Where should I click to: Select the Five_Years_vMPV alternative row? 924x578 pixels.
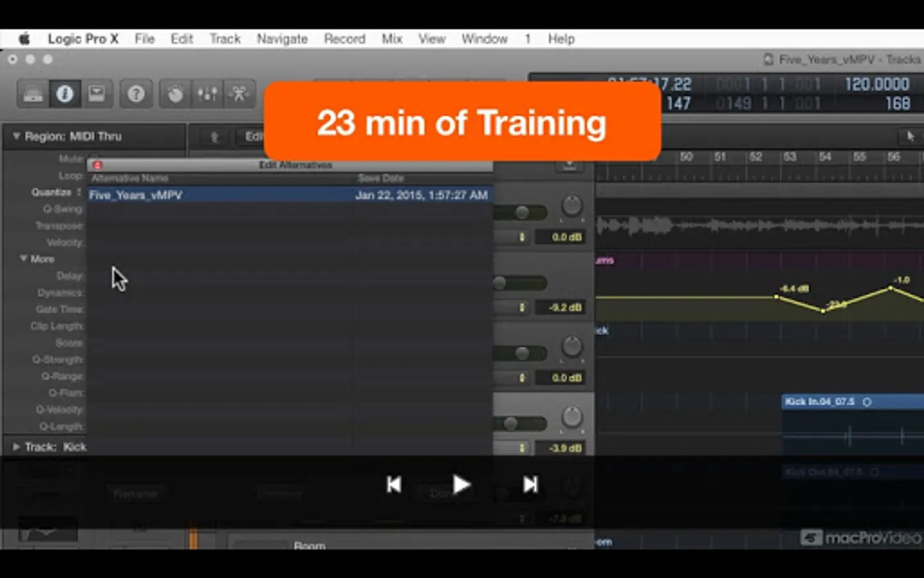[290, 195]
